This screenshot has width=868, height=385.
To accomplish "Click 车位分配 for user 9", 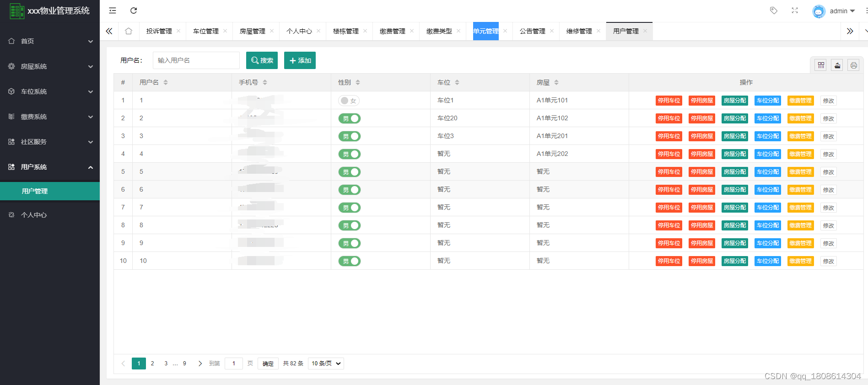I will (x=768, y=243).
